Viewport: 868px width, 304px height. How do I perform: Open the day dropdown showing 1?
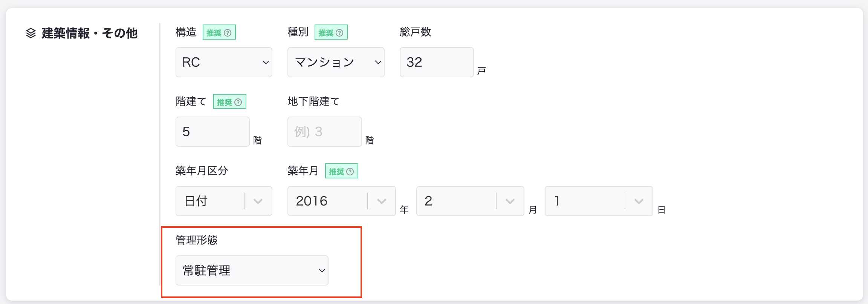599,201
